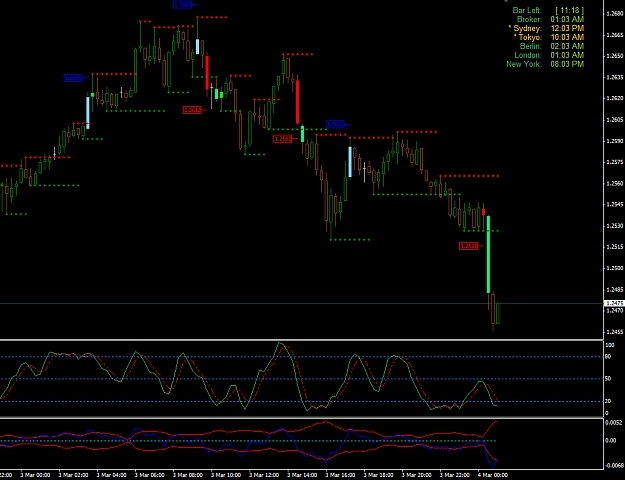
Task: Click the 1.2530 price axis value
Action: pos(614,226)
